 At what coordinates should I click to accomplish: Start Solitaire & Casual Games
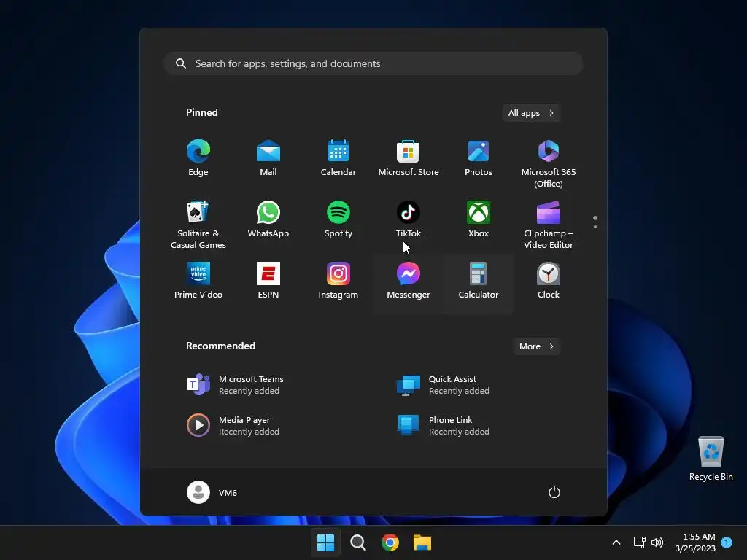198,225
